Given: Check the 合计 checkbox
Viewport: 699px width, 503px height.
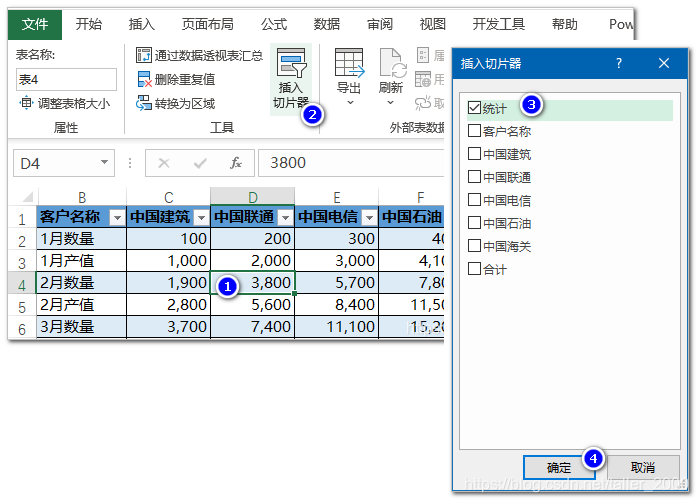Looking at the screenshot, I should pyautogui.click(x=474, y=268).
